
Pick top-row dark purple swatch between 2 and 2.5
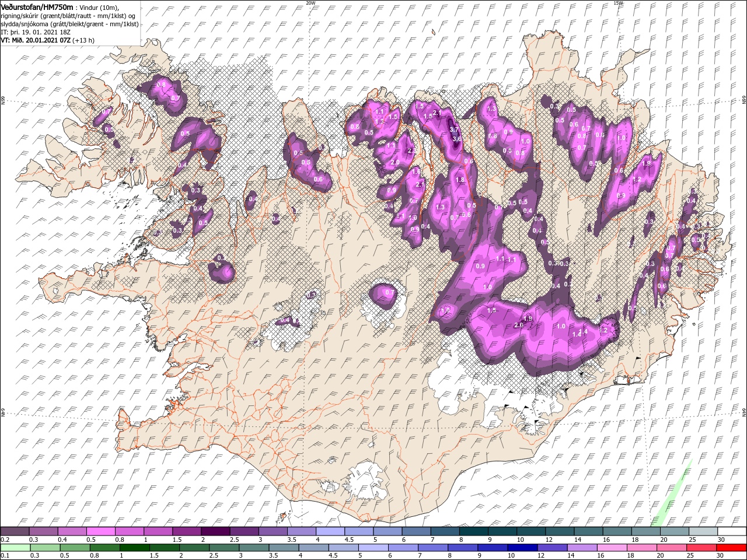coord(215,531)
